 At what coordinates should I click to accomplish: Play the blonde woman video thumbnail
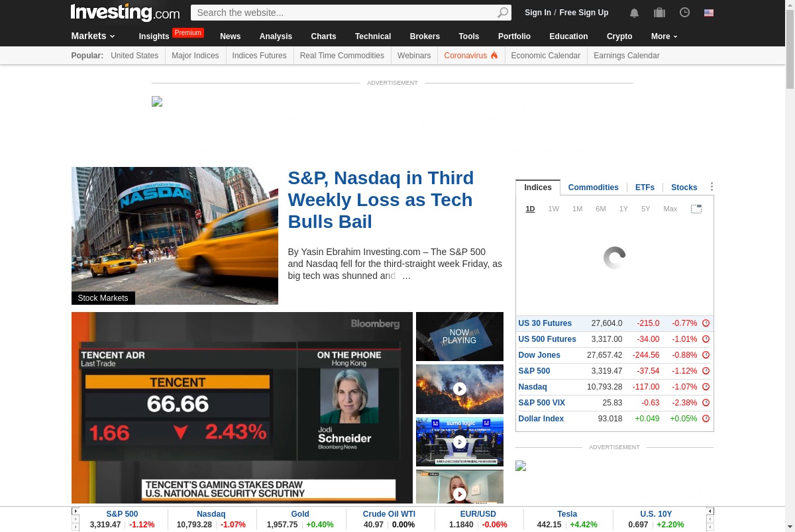click(x=460, y=487)
